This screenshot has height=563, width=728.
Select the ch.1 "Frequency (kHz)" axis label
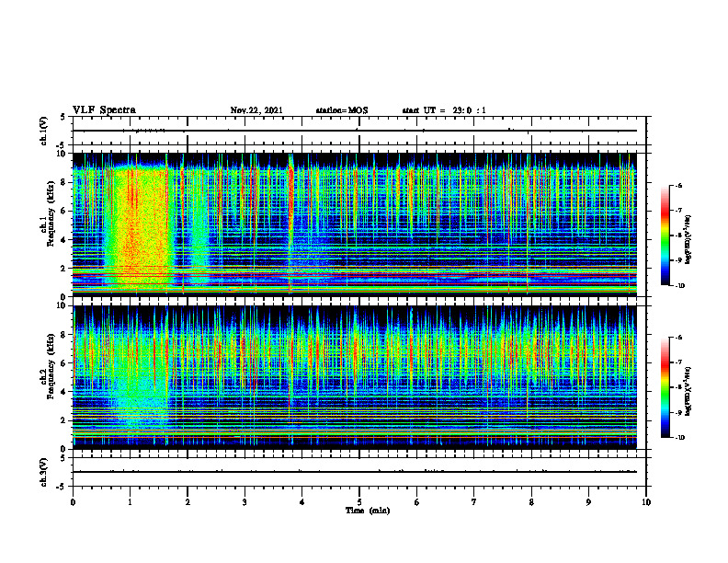pyautogui.click(x=50, y=212)
